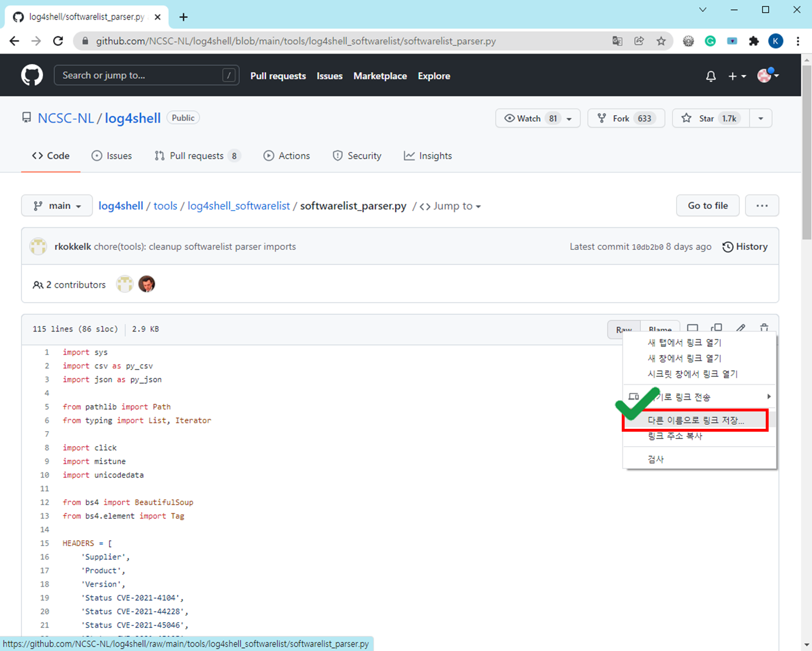Open the History link with clock icon
The image size is (812, 651).
(745, 247)
